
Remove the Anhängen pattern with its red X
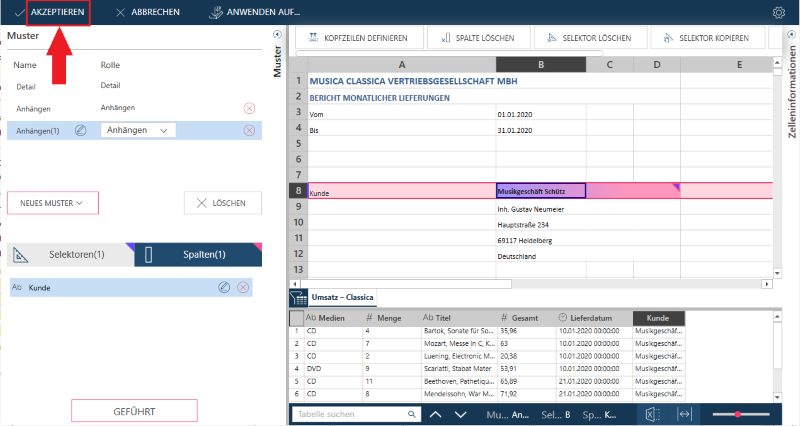click(249, 108)
